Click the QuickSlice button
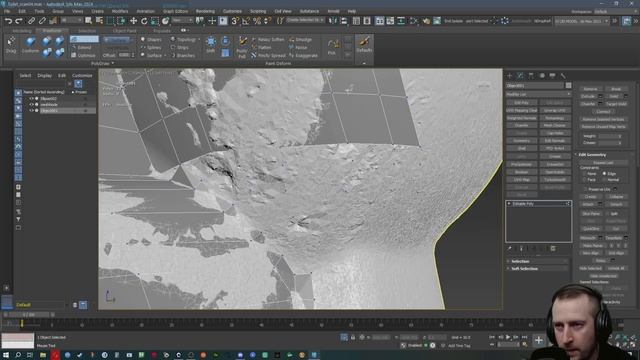The image size is (640, 360). pyautogui.click(x=591, y=229)
